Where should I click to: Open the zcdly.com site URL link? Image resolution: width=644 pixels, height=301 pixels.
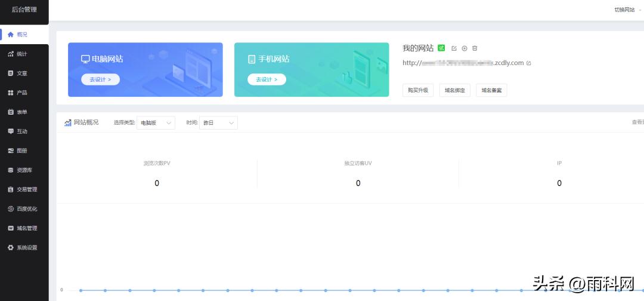pyautogui.click(x=463, y=63)
